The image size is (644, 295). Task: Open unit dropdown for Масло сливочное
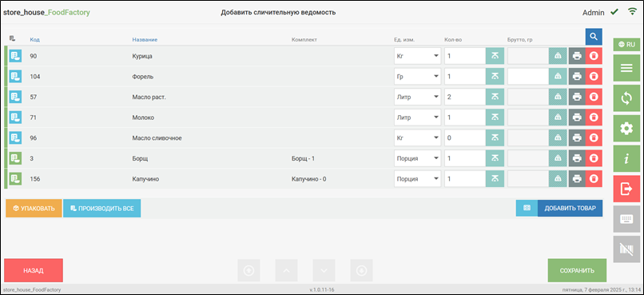pyautogui.click(x=417, y=138)
